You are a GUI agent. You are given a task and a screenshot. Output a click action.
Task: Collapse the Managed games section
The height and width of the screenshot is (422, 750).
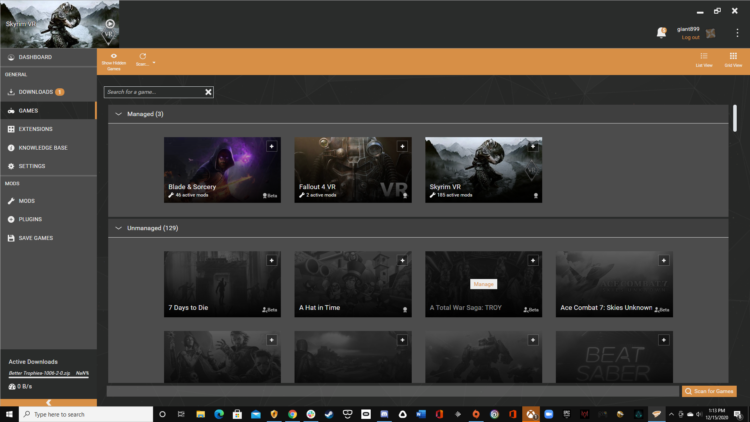click(118, 114)
